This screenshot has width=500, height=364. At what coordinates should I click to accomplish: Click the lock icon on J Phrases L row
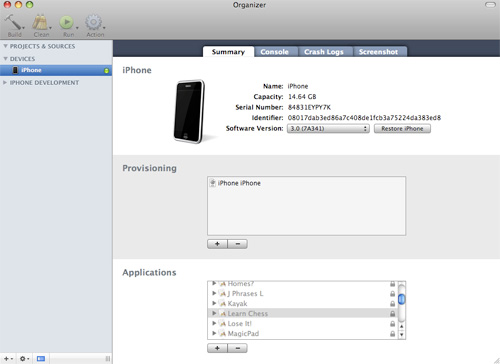(393, 294)
